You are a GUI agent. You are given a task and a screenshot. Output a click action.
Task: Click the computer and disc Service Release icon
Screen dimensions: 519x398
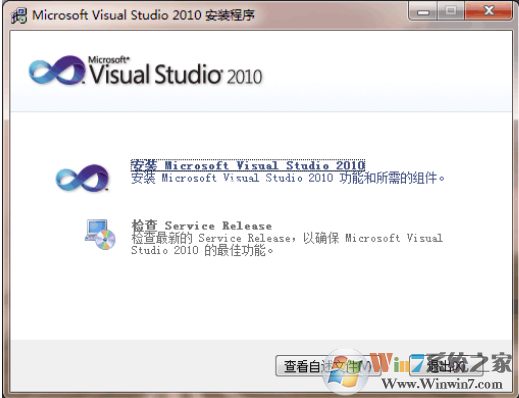click(100, 234)
